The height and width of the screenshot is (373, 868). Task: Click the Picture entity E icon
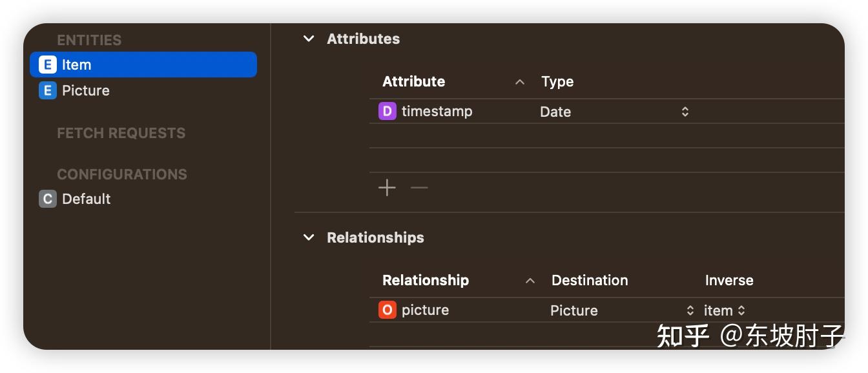pos(48,90)
